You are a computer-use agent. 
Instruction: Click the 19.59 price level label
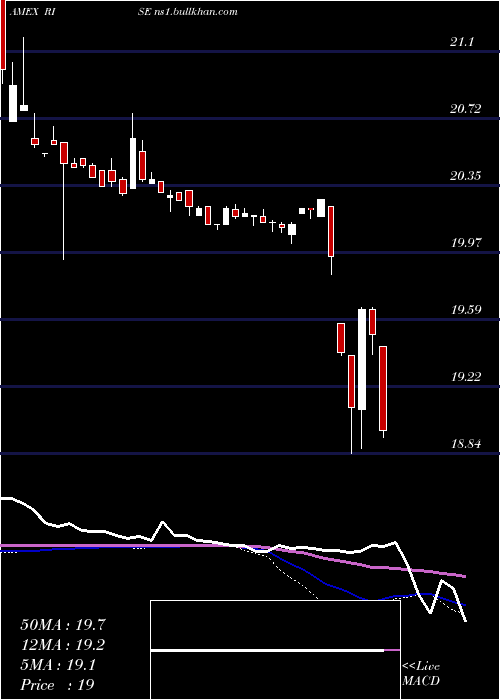click(x=466, y=310)
